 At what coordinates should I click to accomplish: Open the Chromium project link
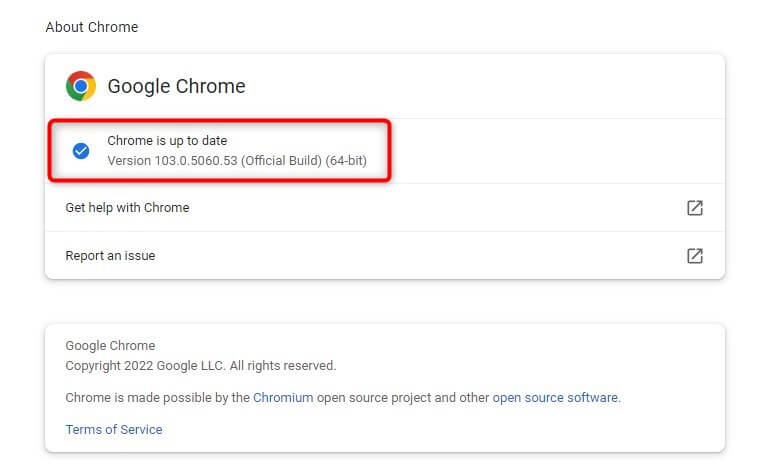(283, 397)
